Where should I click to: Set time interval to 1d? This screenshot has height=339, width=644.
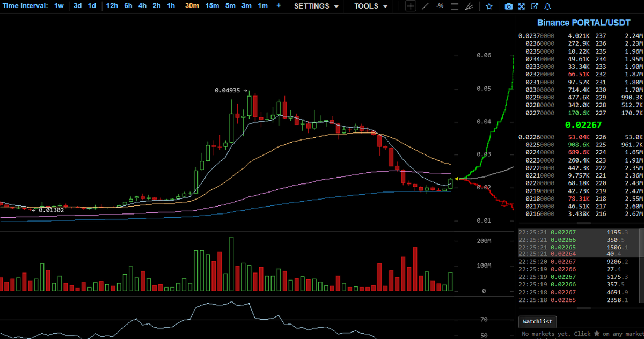[92, 6]
